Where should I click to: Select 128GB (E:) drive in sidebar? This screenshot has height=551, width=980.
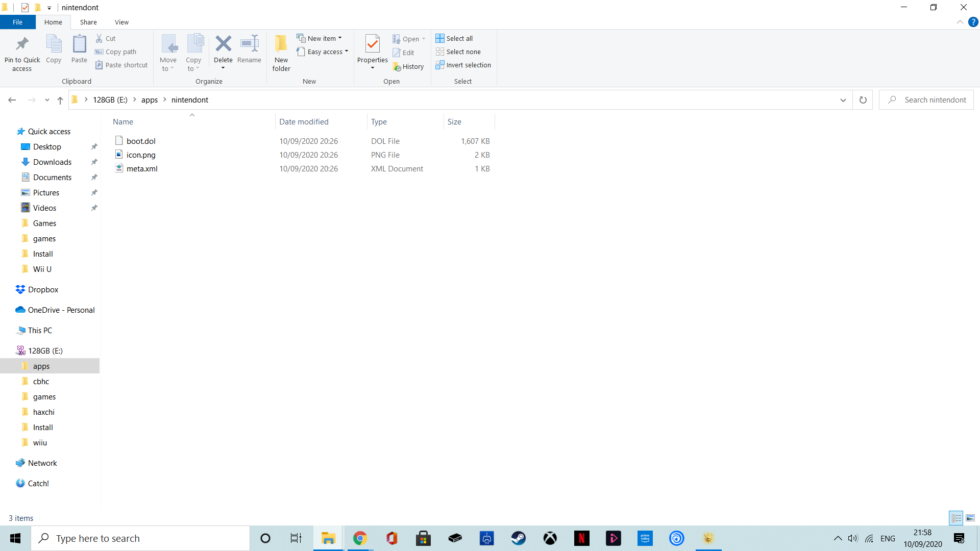point(45,350)
